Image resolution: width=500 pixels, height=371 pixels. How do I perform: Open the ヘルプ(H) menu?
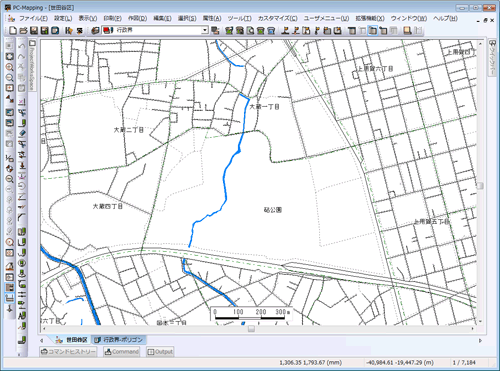(445, 18)
